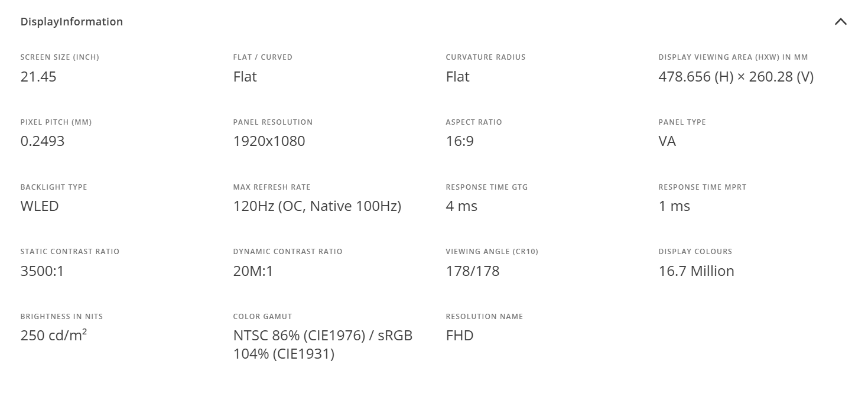Click the 4 ms response time GTG
Viewport: 868px width, 413px height.
(x=461, y=206)
